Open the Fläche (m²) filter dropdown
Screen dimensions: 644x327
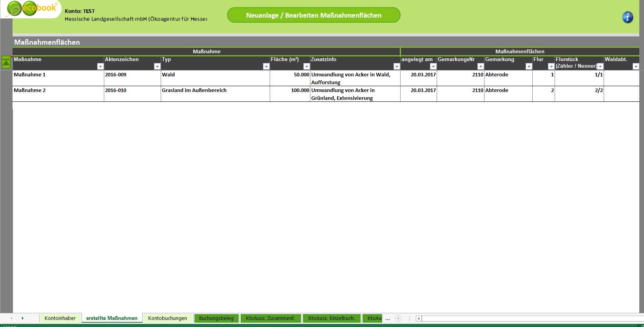[307, 67]
